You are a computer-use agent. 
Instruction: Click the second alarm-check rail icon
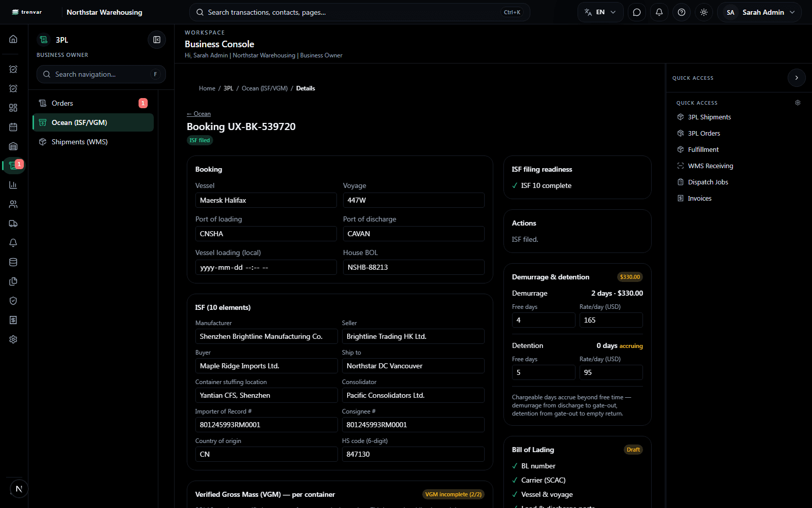tap(13, 88)
